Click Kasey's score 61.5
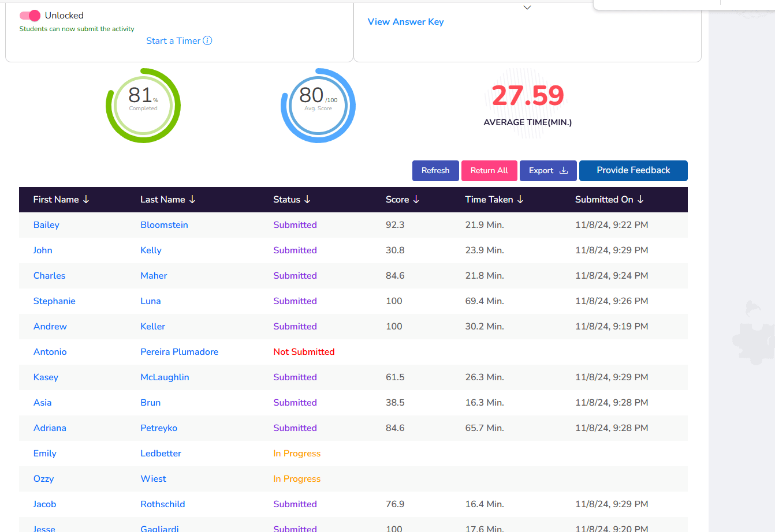Image resolution: width=775 pixels, height=532 pixels. [x=395, y=377]
